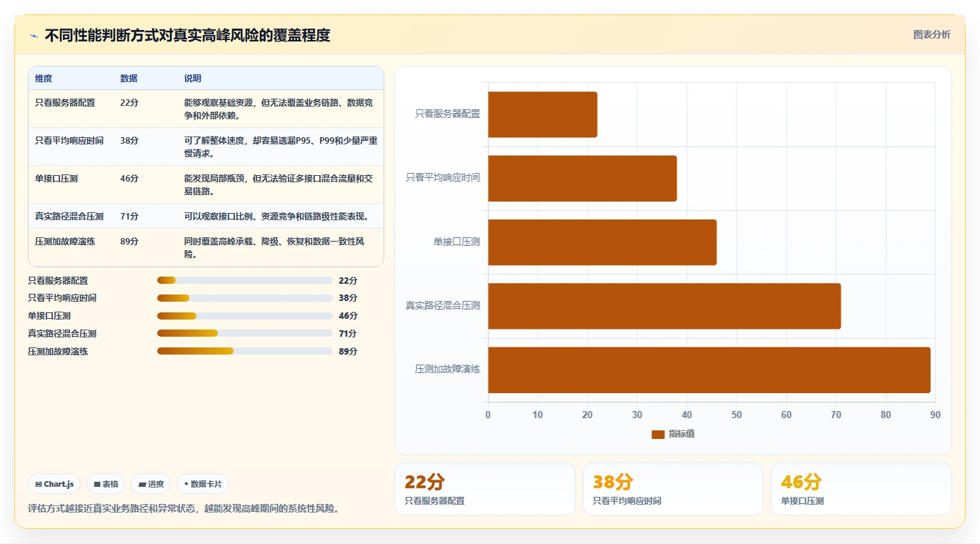
Task: Click the 只看平均响应时间 chart bar
Action: 582,178
